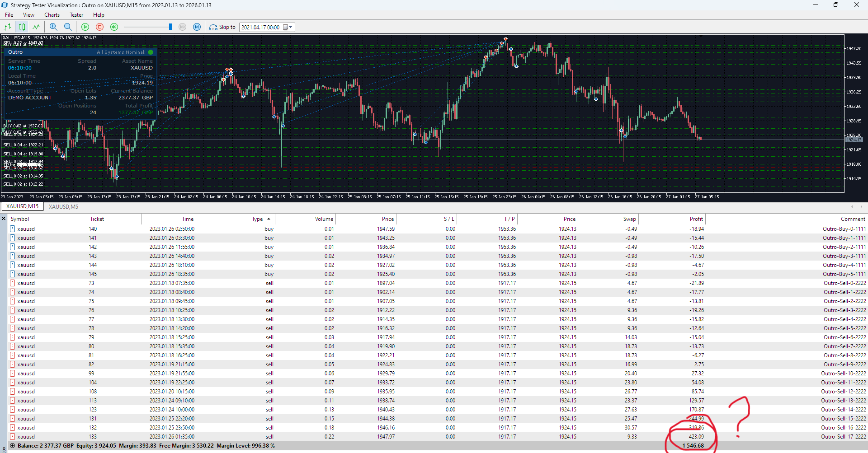Zoom out of the chart
Image resolution: width=868 pixels, height=453 pixels.
point(68,27)
